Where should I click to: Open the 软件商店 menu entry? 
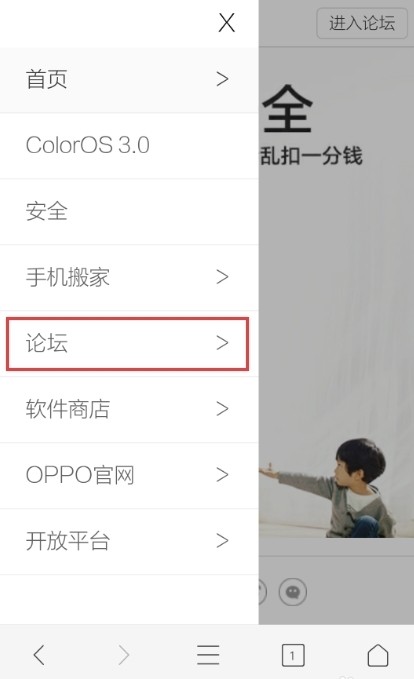pyautogui.click(x=129, y=409)
